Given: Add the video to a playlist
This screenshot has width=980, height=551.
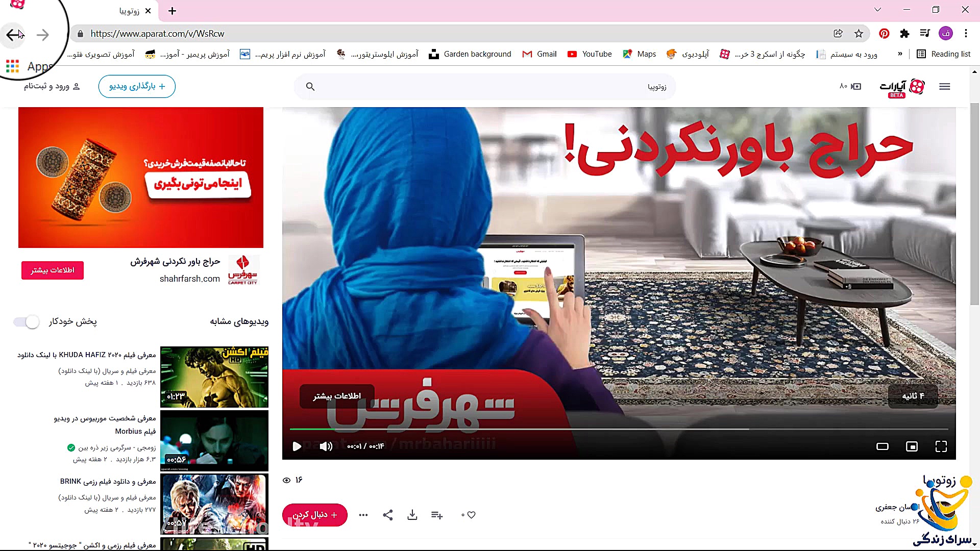Looking at the screenshot, I should tap(437, 515).
